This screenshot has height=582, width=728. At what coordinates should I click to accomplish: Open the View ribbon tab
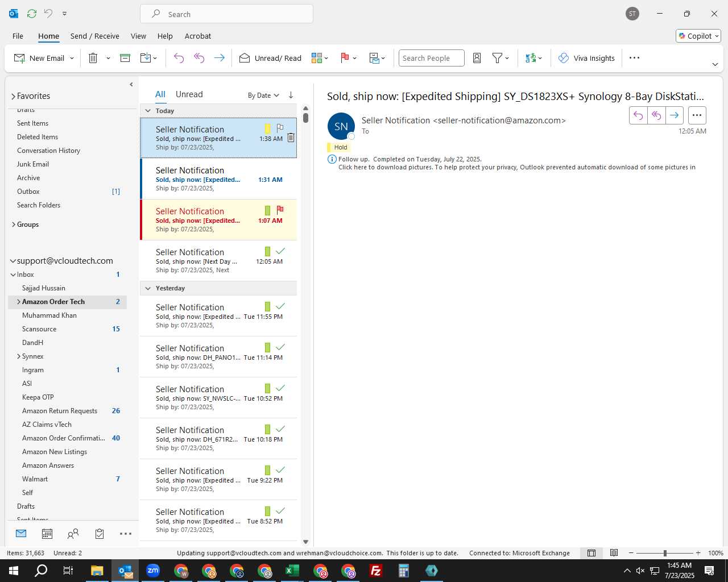138,36
